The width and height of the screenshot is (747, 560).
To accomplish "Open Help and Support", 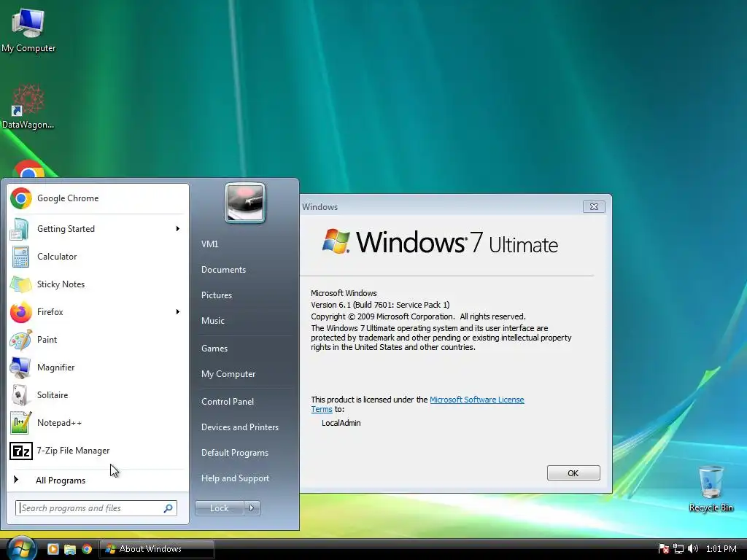I will pos(235,478).
